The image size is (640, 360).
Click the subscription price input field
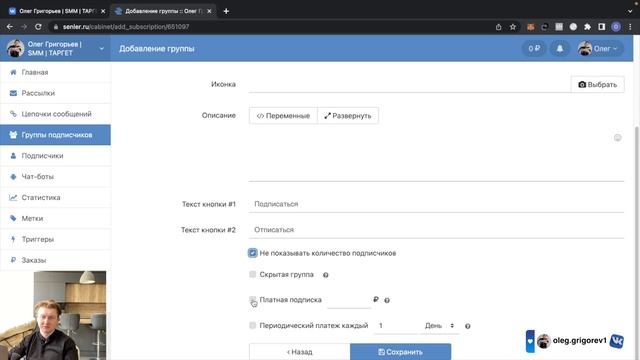click(x=349, y=300)
